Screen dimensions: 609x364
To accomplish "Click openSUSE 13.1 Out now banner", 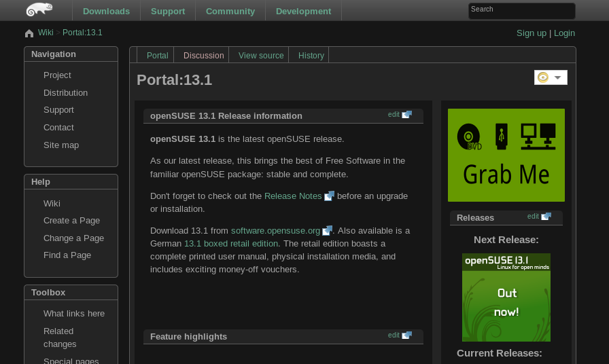I will (x=506, y=297).
